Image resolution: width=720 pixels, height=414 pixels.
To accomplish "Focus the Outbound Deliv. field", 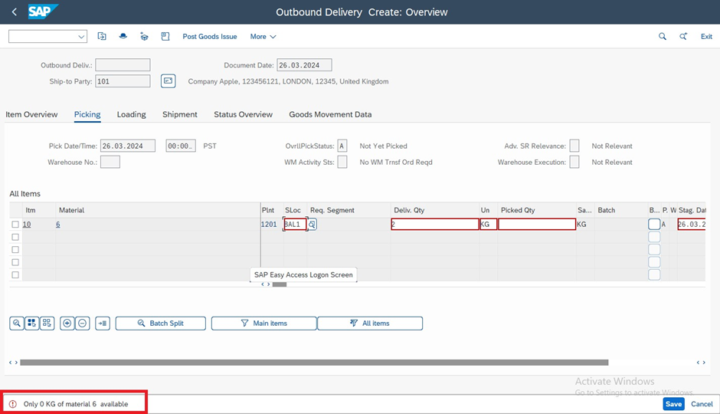I will [123, 65].
